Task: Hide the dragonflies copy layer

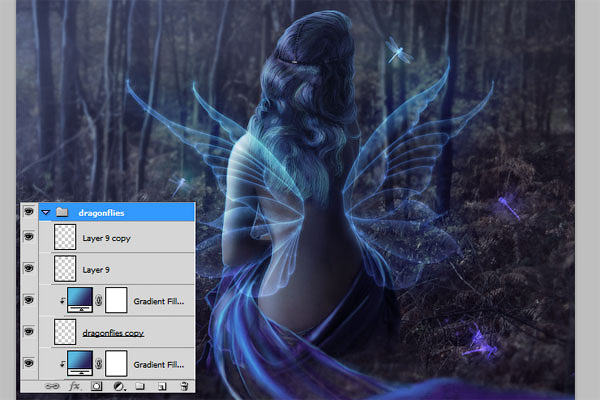Action: (x=29, y=331)
